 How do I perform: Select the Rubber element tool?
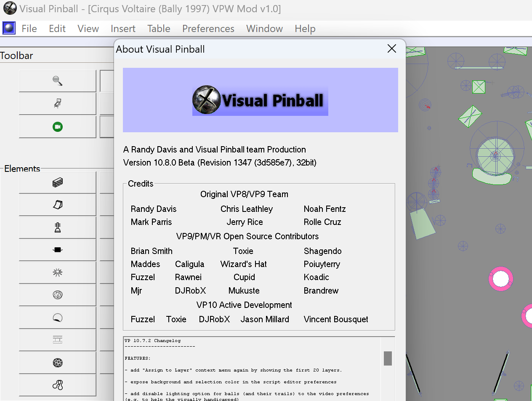(x=57, y=385)
